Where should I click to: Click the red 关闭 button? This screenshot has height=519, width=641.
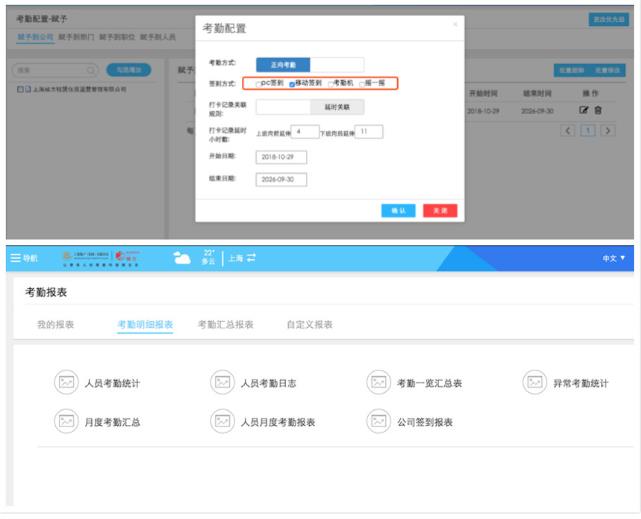(440, 210)
